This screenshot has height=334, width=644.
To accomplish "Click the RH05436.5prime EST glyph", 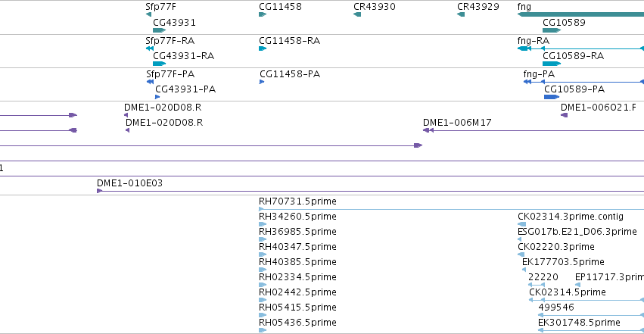I will coord(263,330).
